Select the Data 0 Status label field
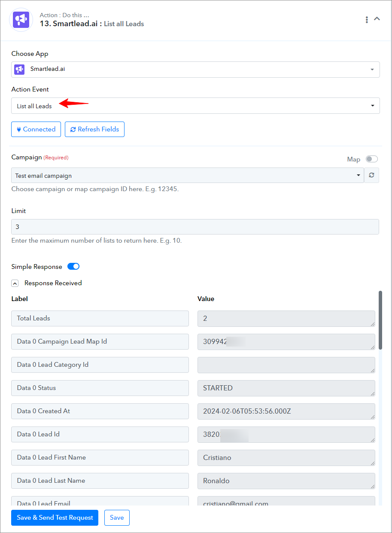 tap(100, 388)
